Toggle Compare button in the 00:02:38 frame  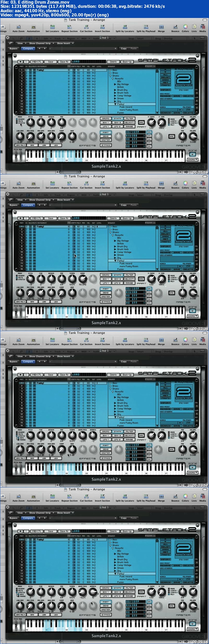click(28, 205)
